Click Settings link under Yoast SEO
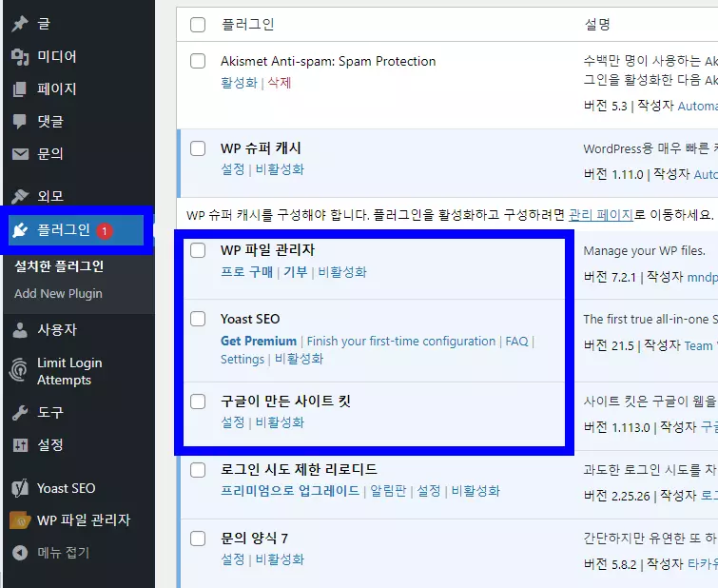718x588 pixels. point(243,360)
